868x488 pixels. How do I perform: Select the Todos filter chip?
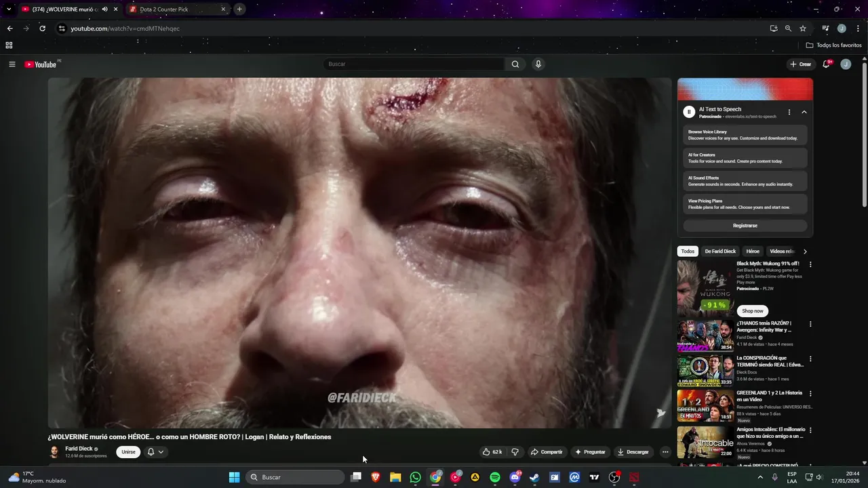[688, 251]
